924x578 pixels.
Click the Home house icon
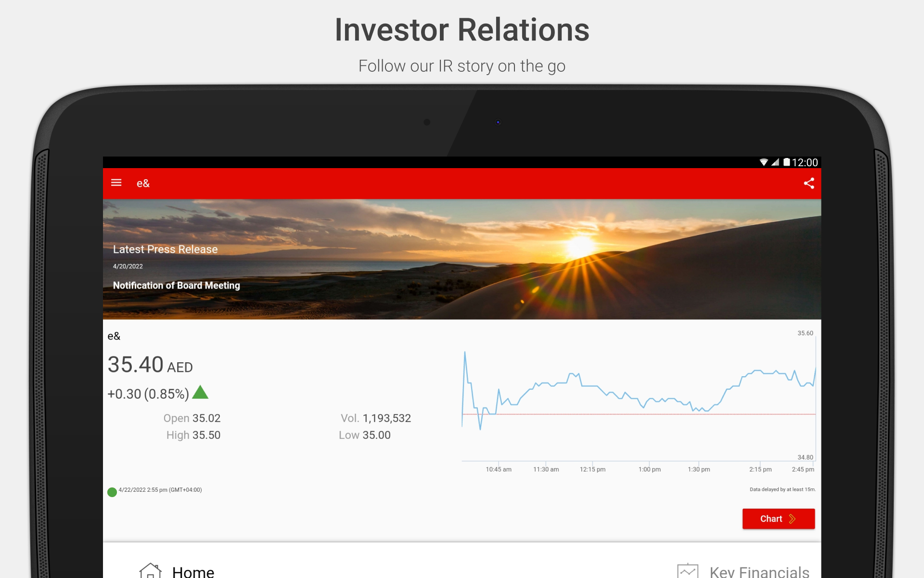pyautogui.click(x=150, y=571)
